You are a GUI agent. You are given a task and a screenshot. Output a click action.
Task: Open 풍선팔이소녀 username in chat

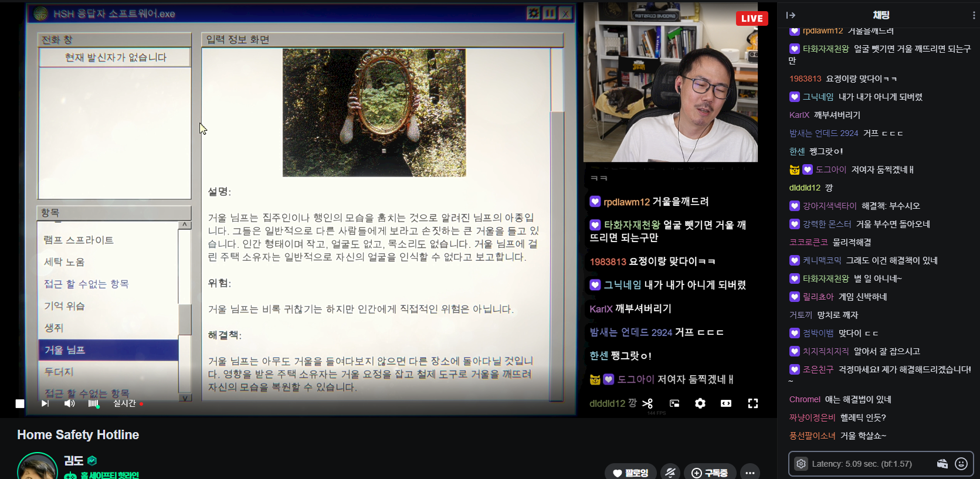click(x=812, y=436)
